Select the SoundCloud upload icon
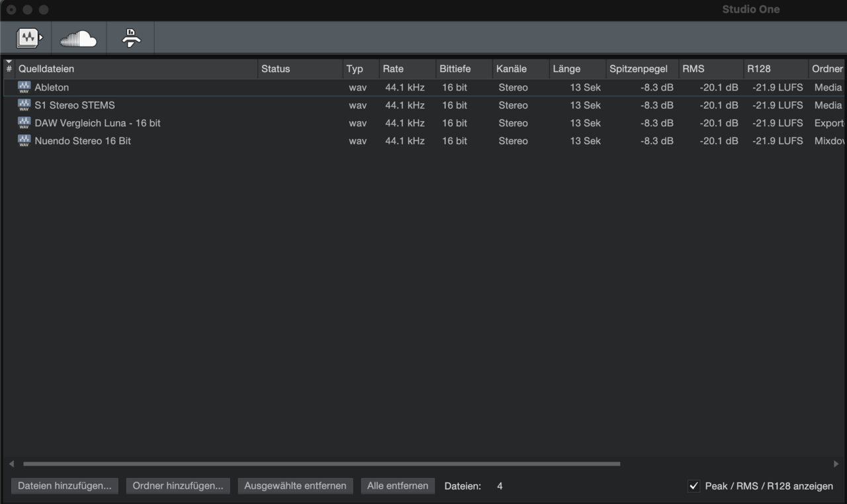Viewport: 847px width, 504px height. (x=78, y=40)
